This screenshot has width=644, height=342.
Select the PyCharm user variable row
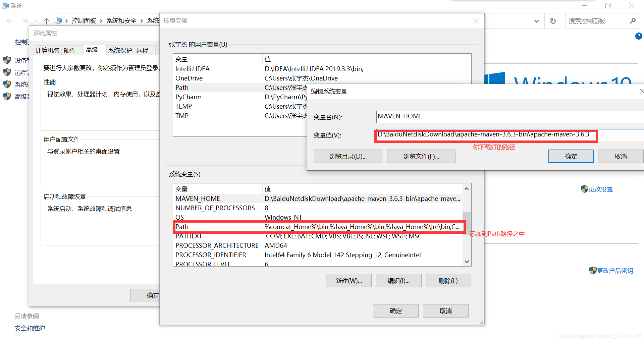click(241, 97)
